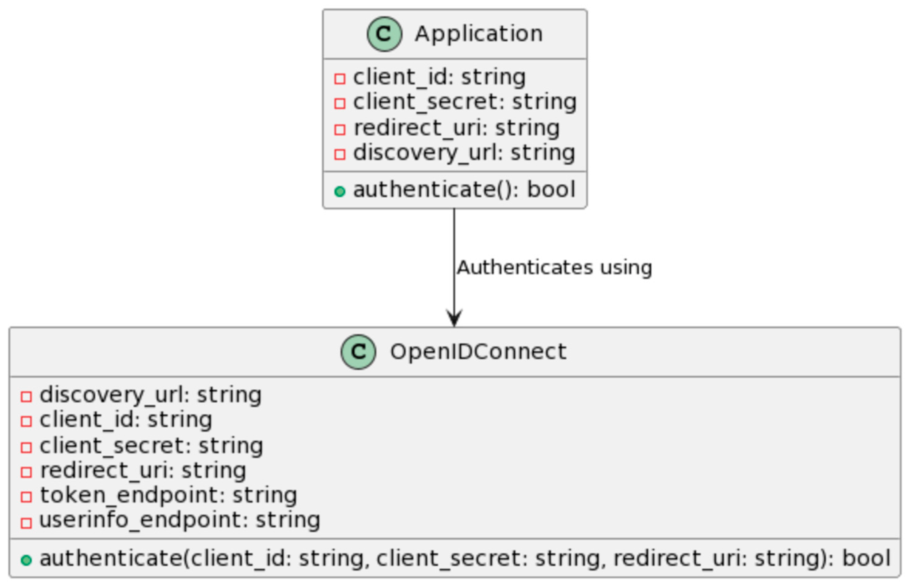Select the 'Authenticates using' relationship label
The image size is (913, 588).
[554, 268]
